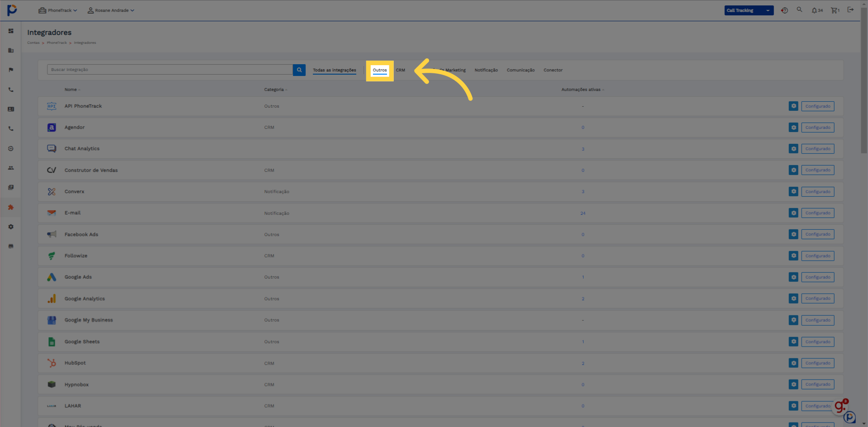Click the Followize integration name
The image size is (868, 427).
click(x=76, y=256)
